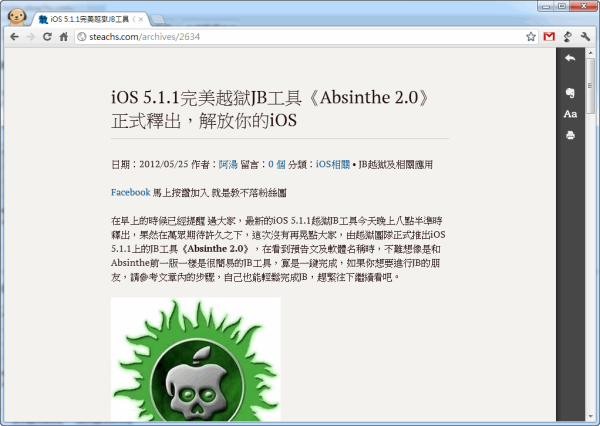Click the date text 2012/05/25

click(x=164, y=164)
